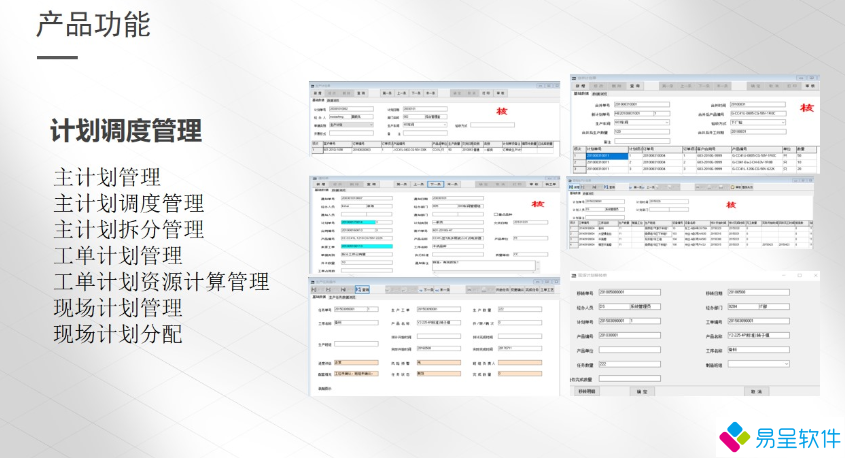This screenshot has width=845, height=458.
Task: Click the cyan 计划单号 field in 通知单号 window
Action: [358, 222]
